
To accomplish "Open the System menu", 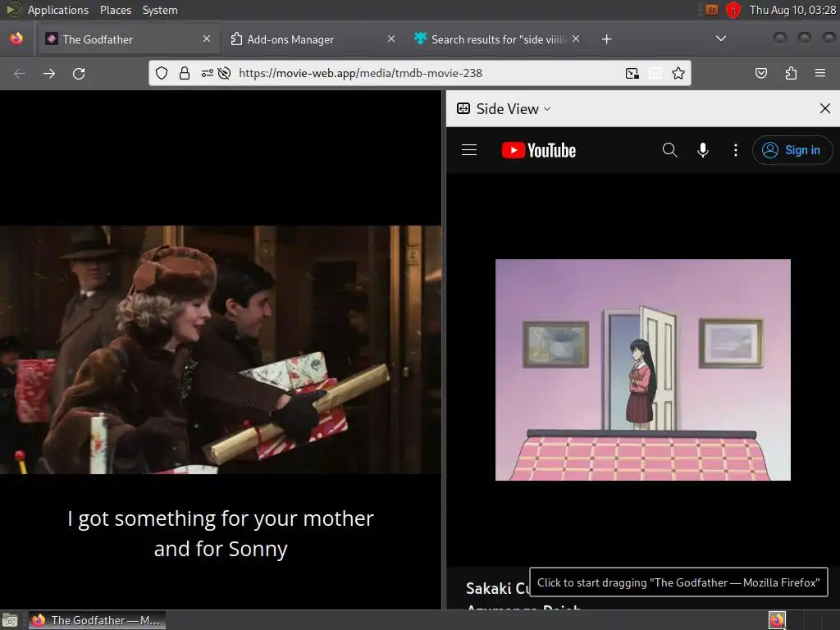I will 160,10.
